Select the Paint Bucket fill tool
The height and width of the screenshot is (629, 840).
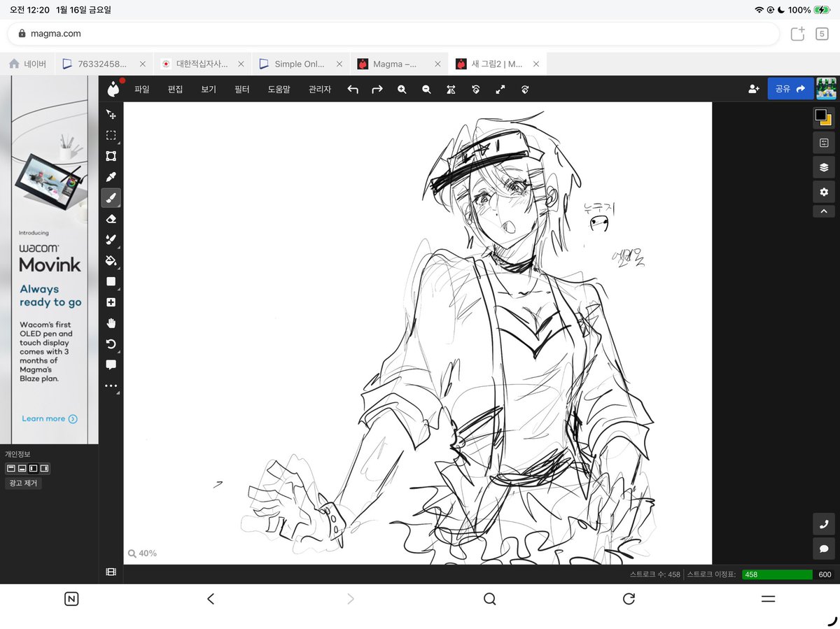pyautogui.click(x=111, y=261)
